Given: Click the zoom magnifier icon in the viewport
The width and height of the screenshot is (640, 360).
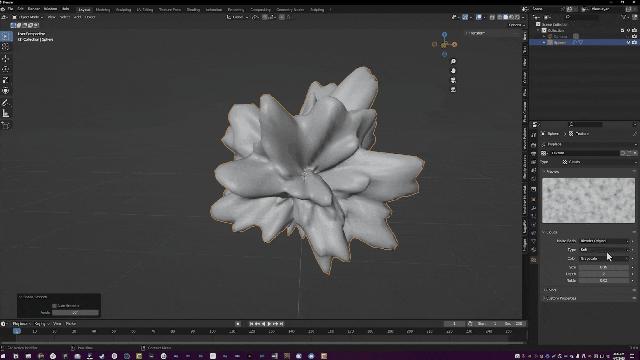Looking at the screenshot, I should tap(453, 61).
